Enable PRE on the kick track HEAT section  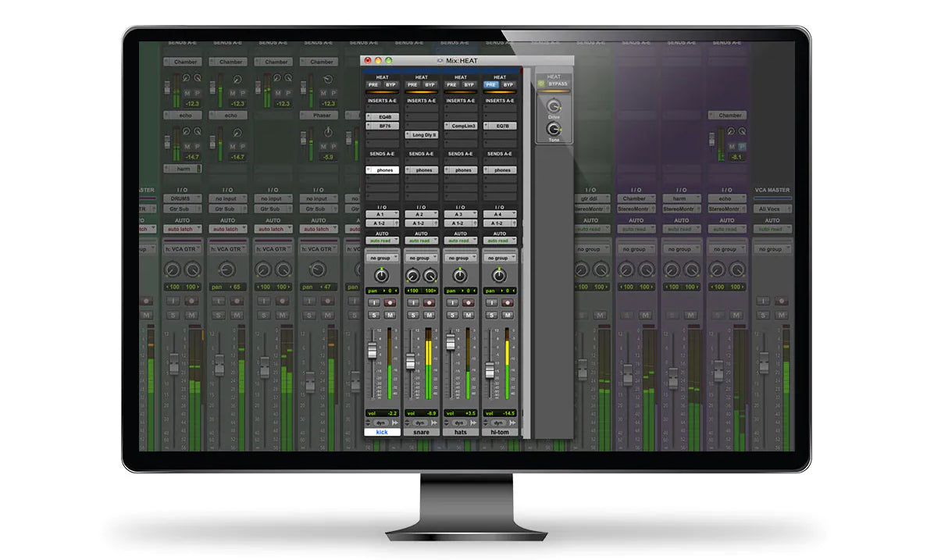[x=373, y=84]
